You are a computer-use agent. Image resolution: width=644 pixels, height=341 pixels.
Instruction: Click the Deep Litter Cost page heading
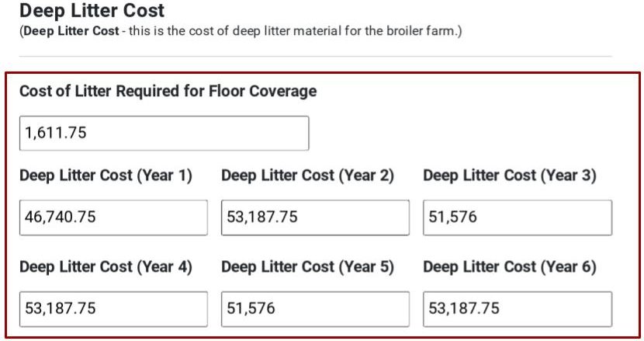92,10
